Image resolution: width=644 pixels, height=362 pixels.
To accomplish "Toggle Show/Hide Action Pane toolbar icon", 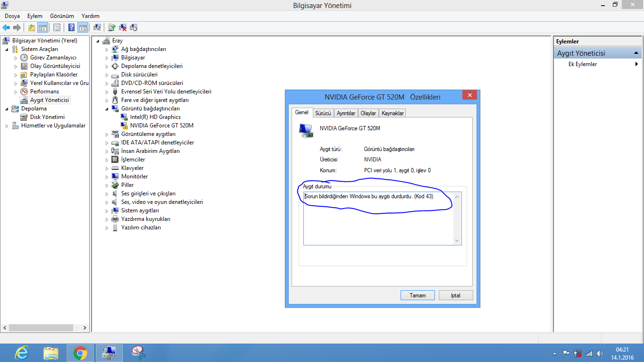I will (83, 27).
